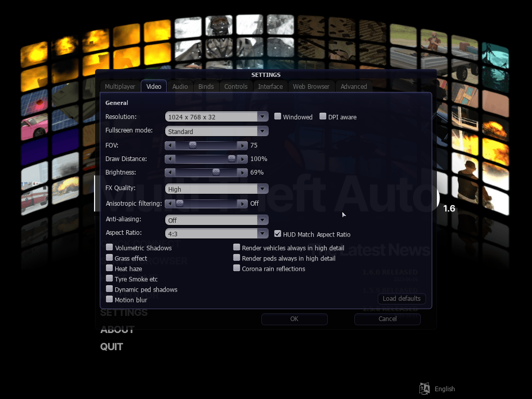Go to Binds tab

[x=206, y=87]
